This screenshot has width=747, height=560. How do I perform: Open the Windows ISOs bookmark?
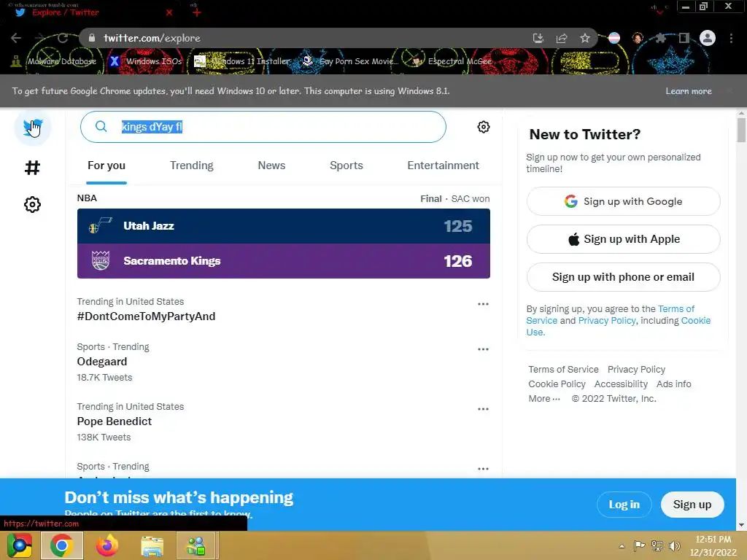click(146, 61)
